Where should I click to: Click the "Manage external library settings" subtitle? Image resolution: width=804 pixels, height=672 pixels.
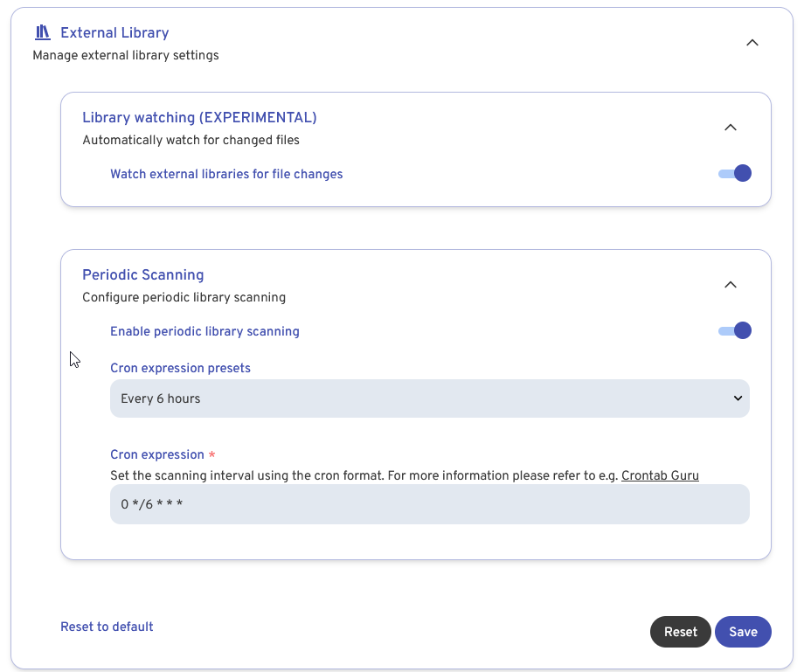click(x=126, y=55)
